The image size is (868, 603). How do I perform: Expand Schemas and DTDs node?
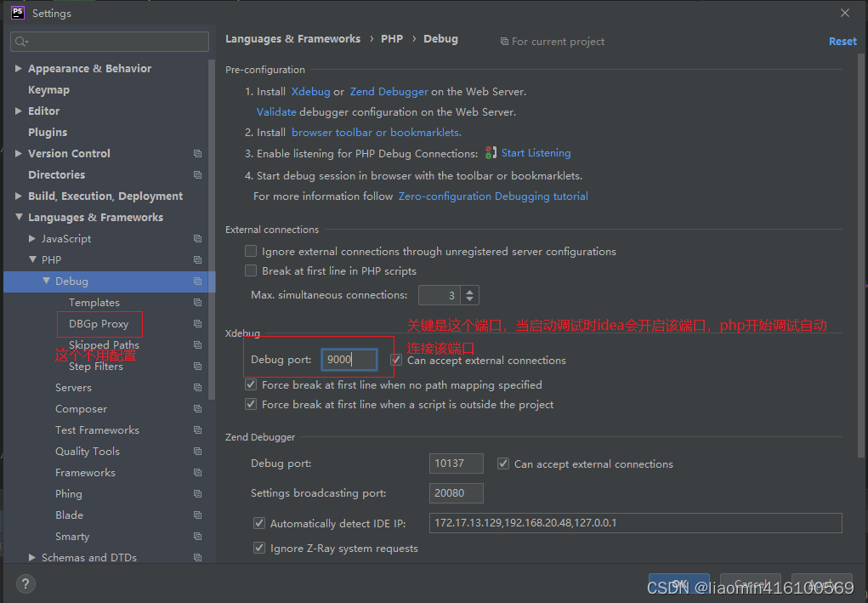[x=32, y=558]
